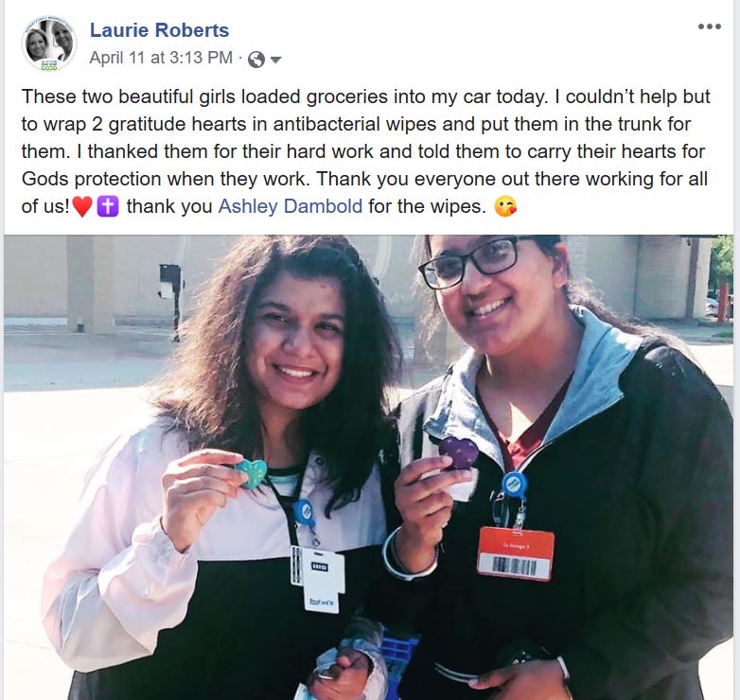Click the orange barcode name badge

(x=516, y=553)
